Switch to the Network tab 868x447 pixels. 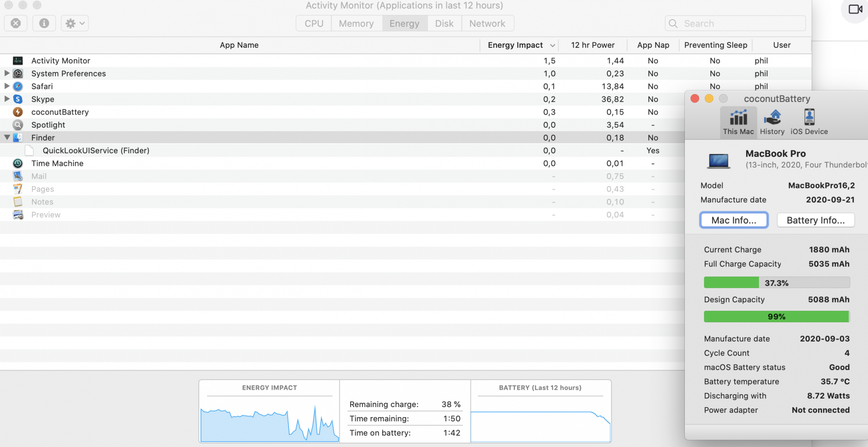[x=487, y=23]
